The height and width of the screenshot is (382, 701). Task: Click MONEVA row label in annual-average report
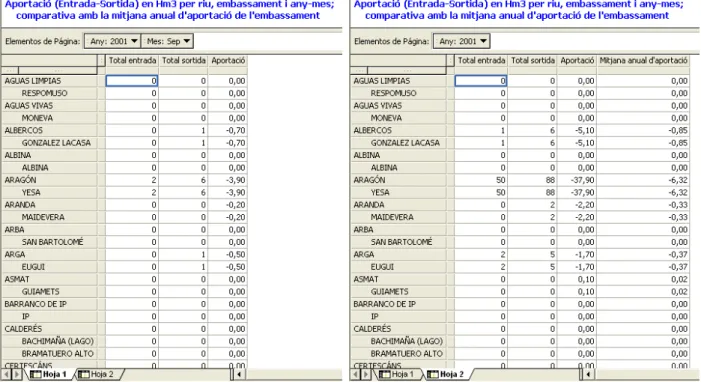tap(398, 118)
